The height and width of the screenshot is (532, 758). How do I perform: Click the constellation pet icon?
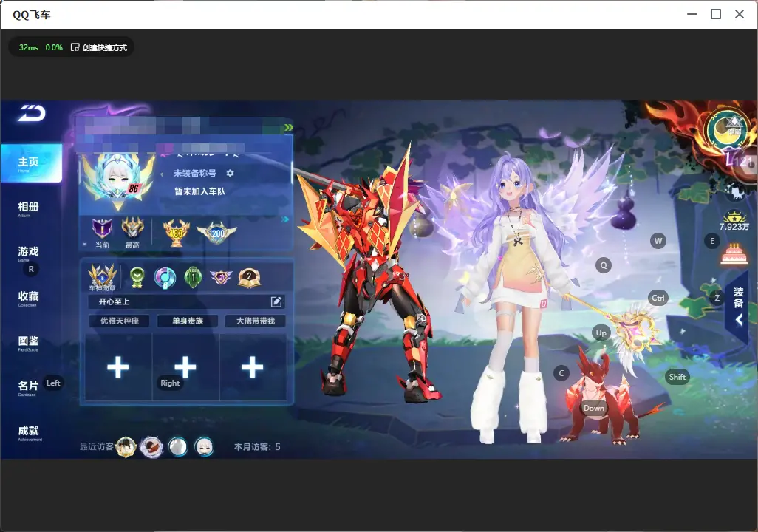pyautogui.click(x=736, y=193)
